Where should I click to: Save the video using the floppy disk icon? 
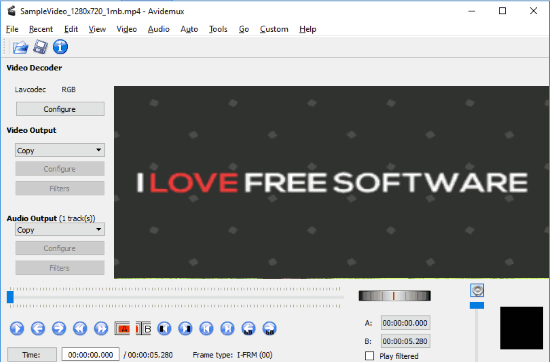(40, 47)
